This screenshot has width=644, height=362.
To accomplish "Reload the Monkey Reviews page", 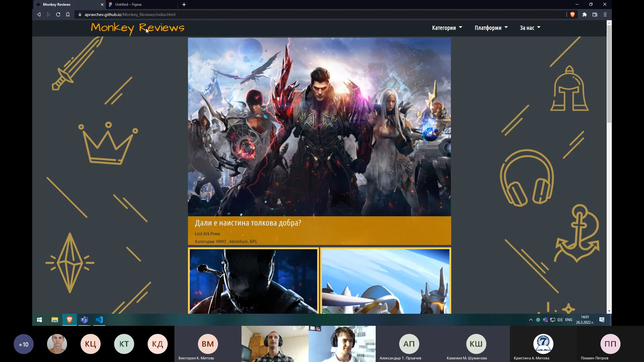I will click(x=58, y=14).
